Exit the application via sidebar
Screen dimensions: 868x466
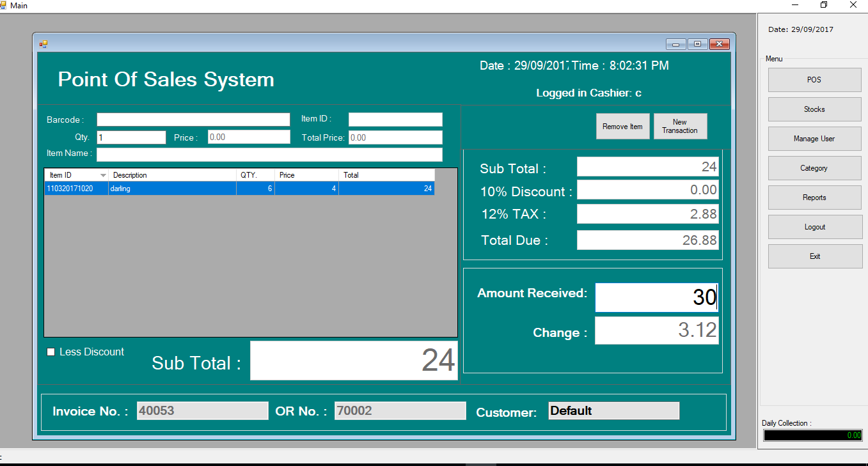[814, 256]
